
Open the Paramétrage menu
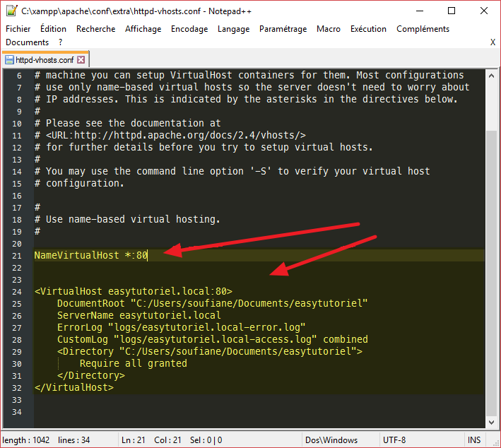[283, 29]
